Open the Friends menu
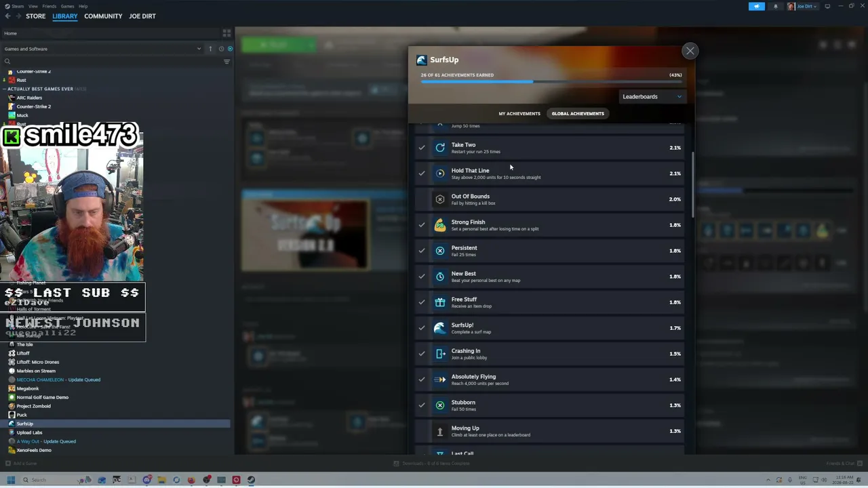The height and width of the screenshot is (488, 868). click(50, 6)
